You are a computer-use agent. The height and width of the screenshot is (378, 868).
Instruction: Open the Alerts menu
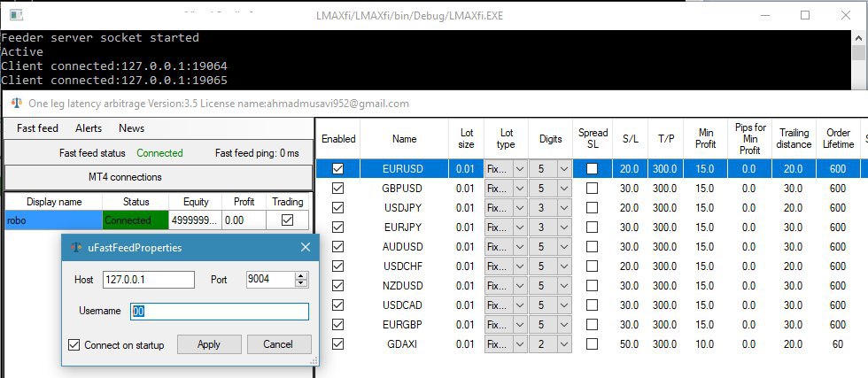[89, 128]
